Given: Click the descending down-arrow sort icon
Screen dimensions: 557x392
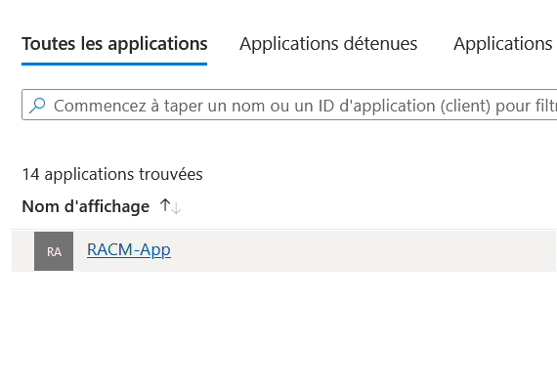Looking at the screenshot, I should 176,208.
